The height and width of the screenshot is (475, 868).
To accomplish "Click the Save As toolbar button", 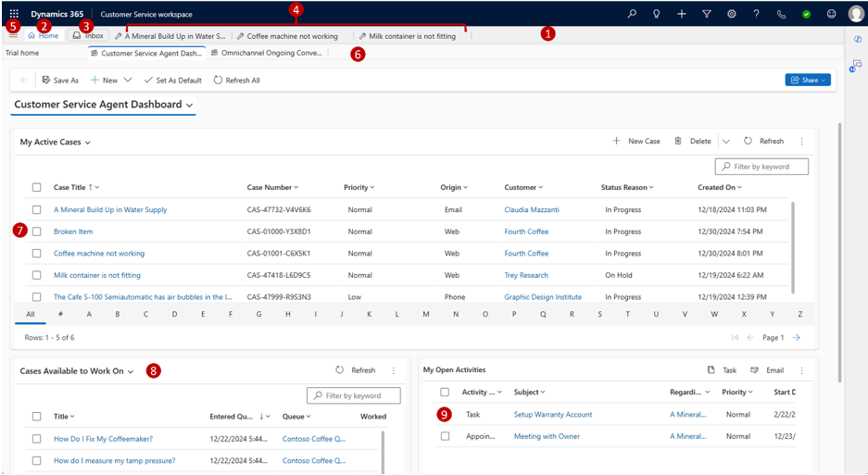I will point(60,81).
